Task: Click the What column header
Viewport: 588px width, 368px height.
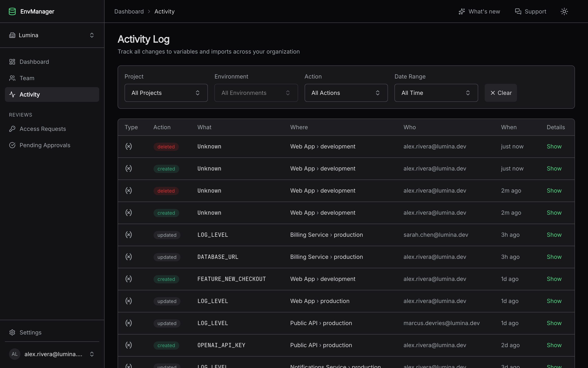Action: 204,127
